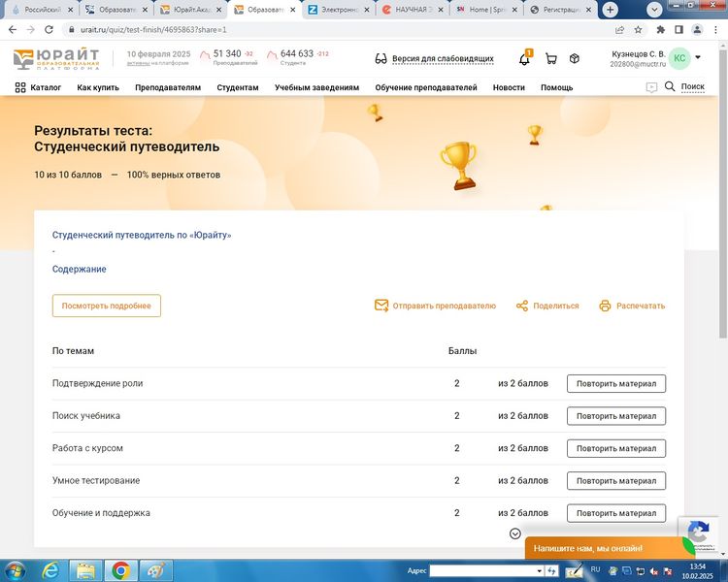Click the circled down arrow below the table
The image size is (728, 582).
[x=514, y=533]
